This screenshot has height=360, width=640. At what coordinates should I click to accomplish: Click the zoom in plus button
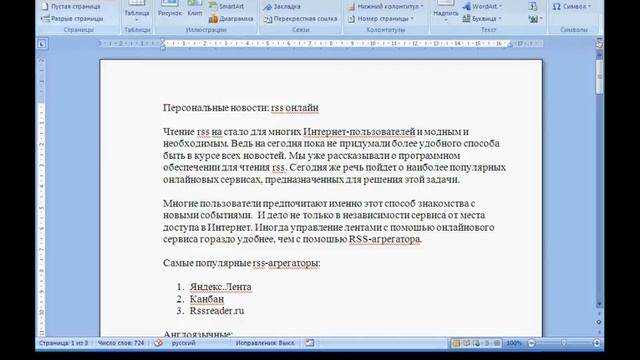(x=596, y=343)
